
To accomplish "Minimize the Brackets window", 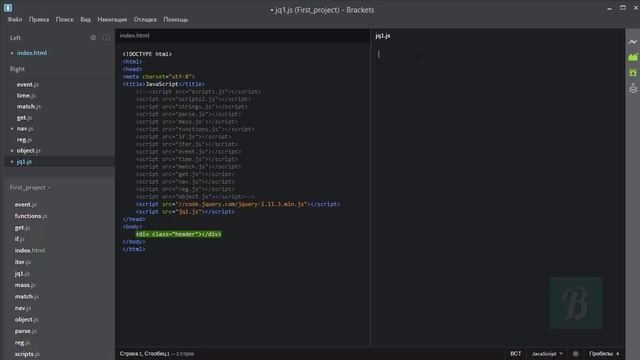I will 609,8.
